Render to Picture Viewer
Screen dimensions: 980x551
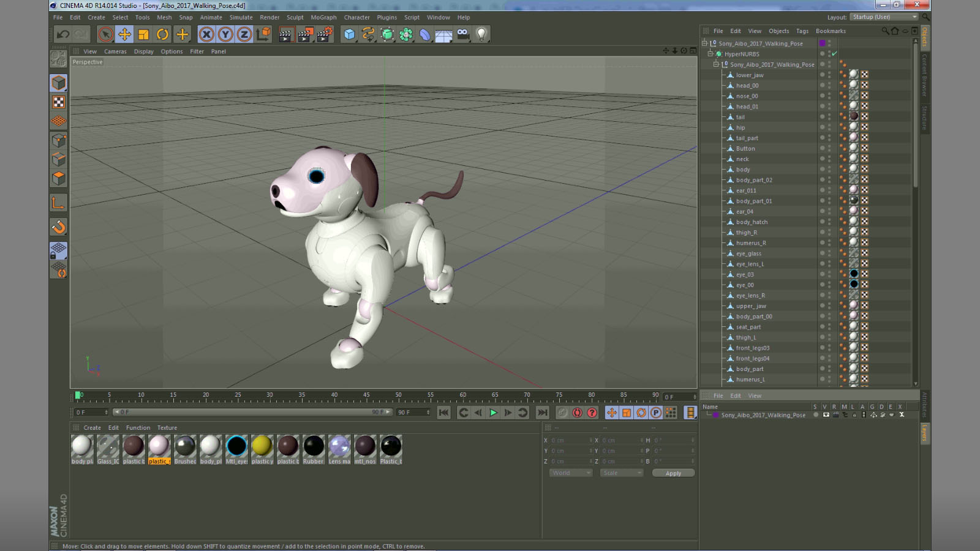click(305, 34)
